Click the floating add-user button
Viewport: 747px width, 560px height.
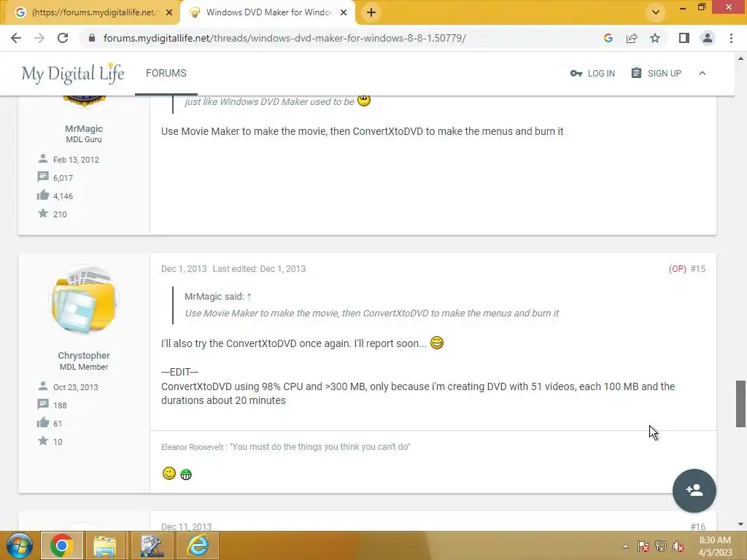694,491
